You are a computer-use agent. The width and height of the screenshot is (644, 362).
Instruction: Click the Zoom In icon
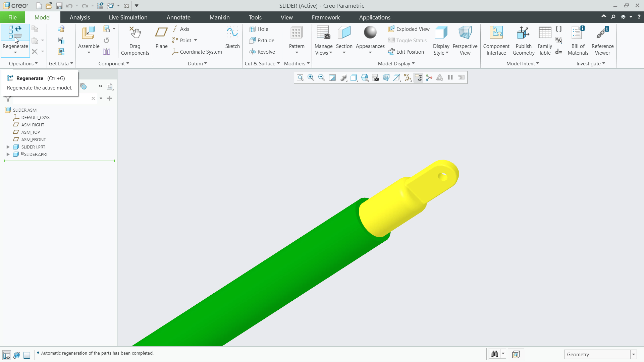[311, 77]
